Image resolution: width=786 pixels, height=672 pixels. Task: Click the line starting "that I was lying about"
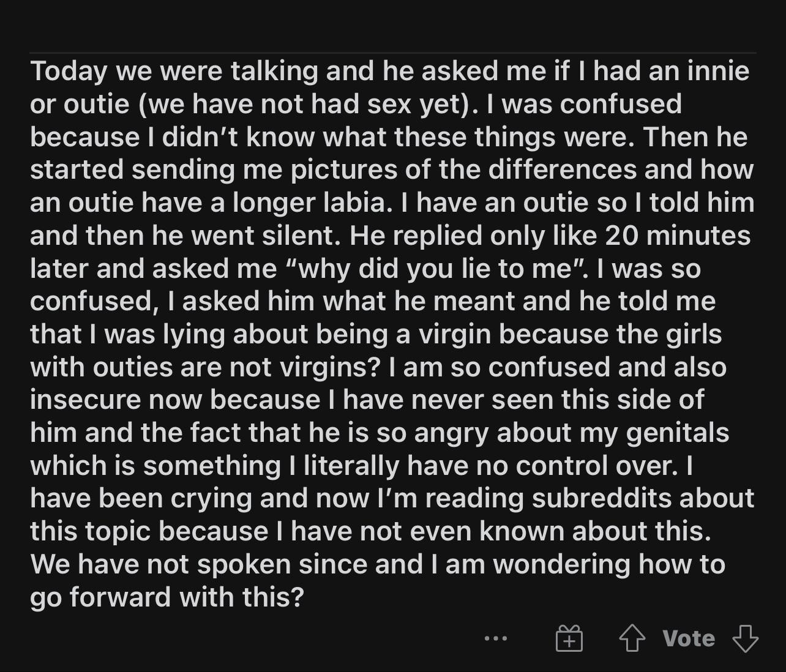pyautogui.click(x=376, y=334)
